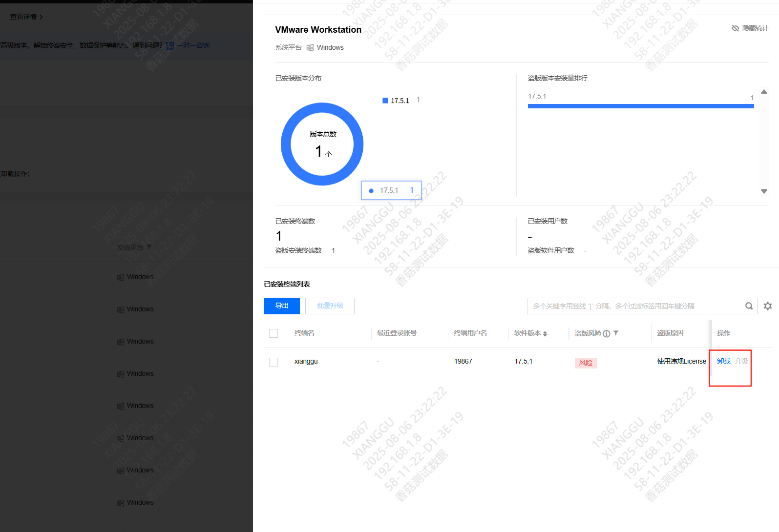Click the blue 17.5.1 legend swatch
The width and height of the screenshot is (779, 532).
coord(385,101)
